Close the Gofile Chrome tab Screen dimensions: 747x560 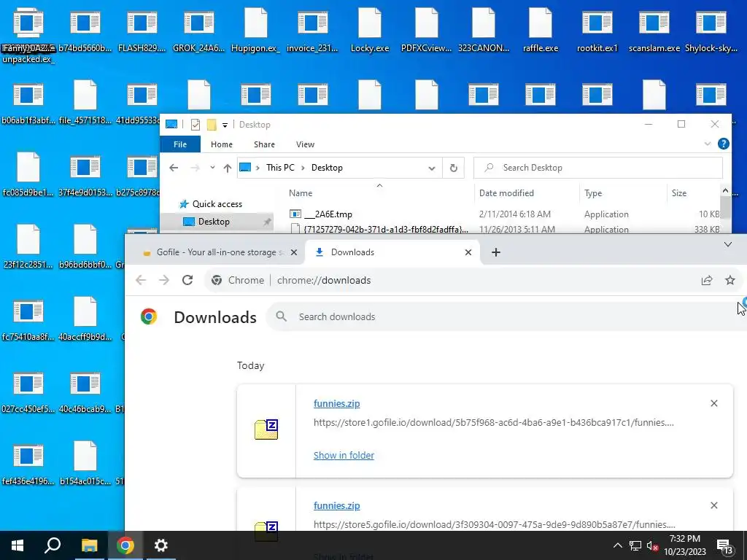coord(294,252)
